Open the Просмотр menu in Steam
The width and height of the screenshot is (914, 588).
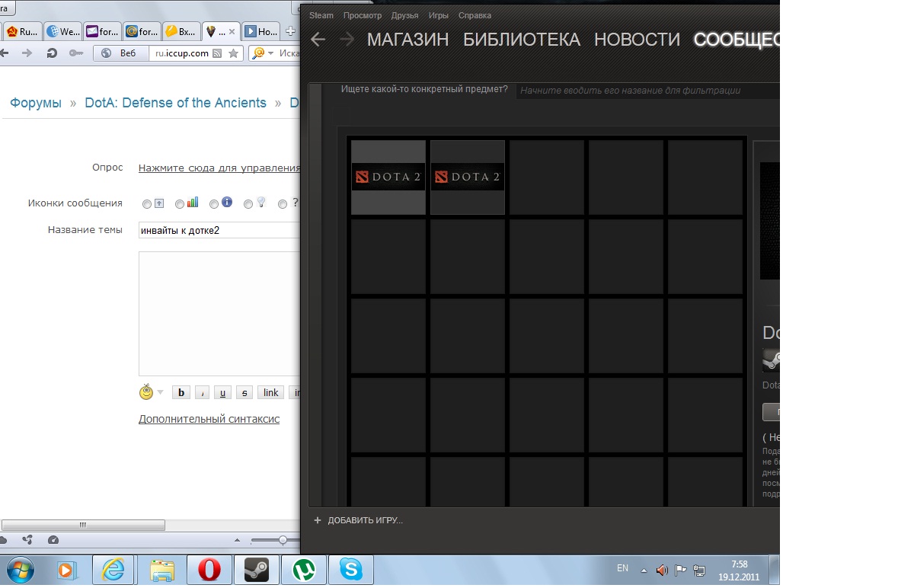coord(363,15)
